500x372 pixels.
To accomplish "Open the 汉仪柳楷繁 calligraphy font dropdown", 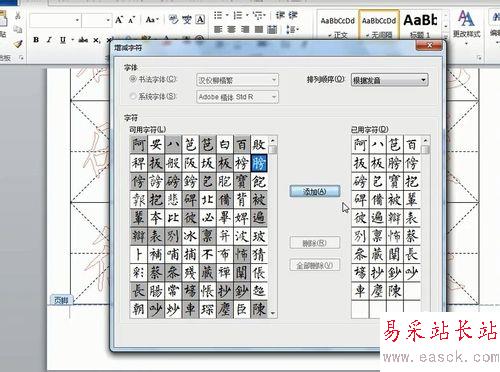I will [237, 80].
